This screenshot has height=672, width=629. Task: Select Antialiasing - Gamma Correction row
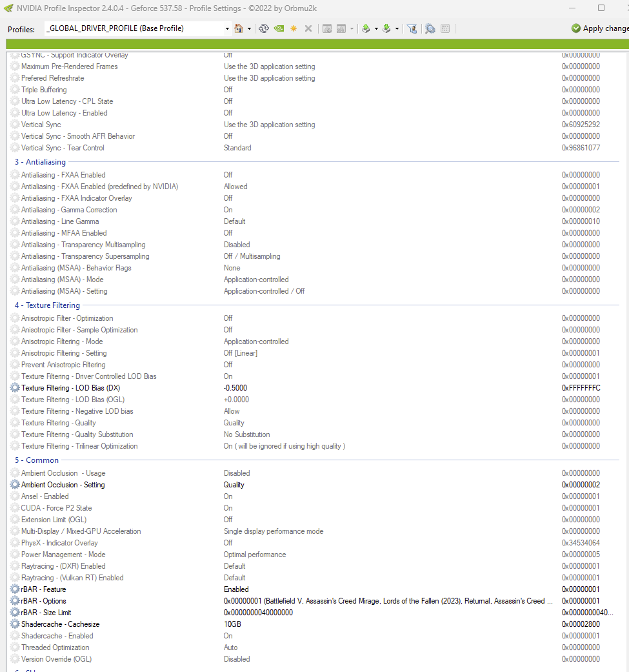pos(314,210)
